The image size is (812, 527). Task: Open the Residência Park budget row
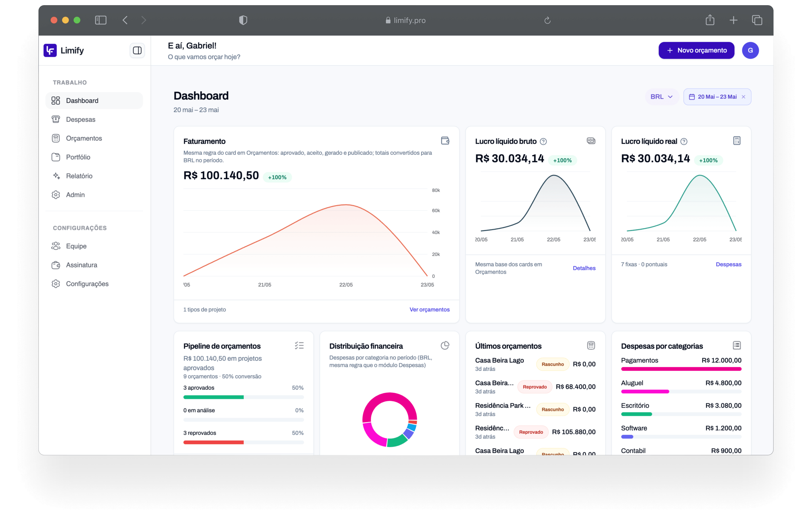[535, 409]
